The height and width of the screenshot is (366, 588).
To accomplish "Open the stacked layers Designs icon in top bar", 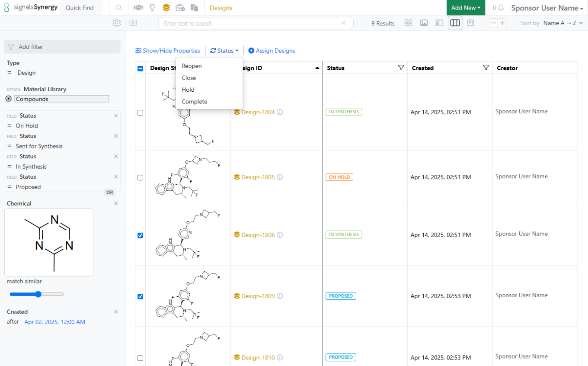I will [x=166, y=8].
